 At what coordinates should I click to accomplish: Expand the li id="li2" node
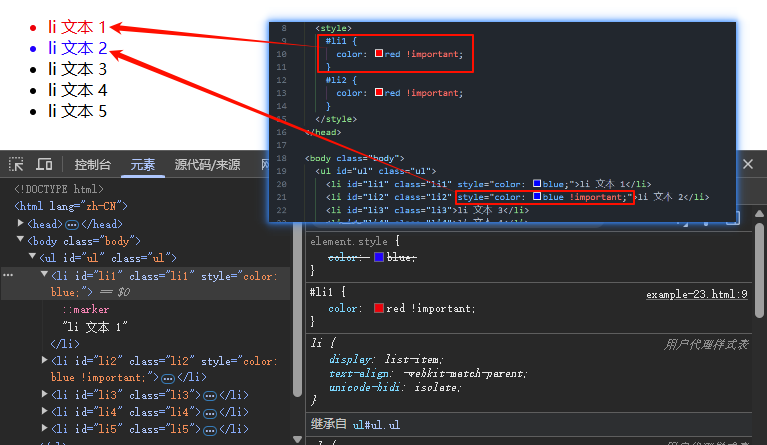pos(45,360)
